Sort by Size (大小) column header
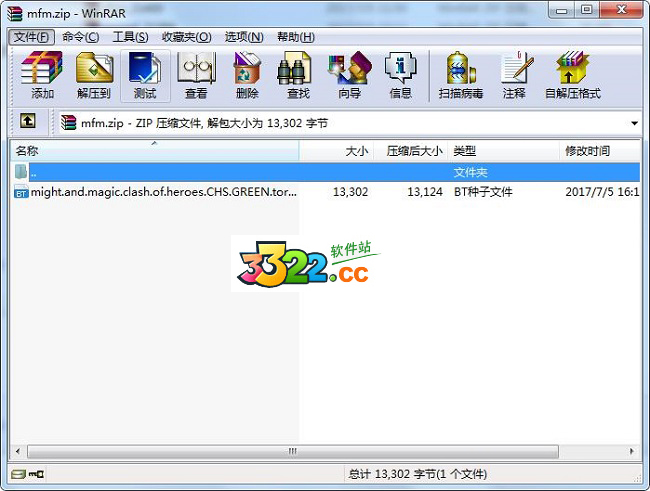Viewport: 650px width, 491px height. pos(337,151)
